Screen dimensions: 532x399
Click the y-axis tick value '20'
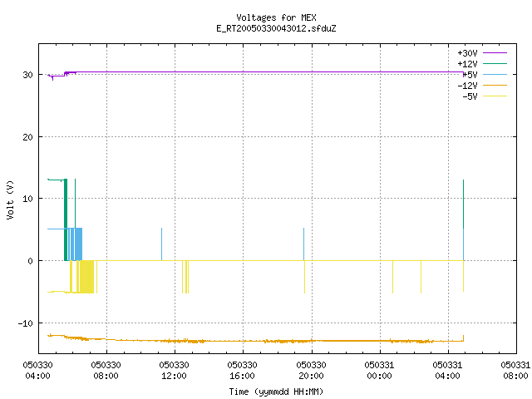27,137
